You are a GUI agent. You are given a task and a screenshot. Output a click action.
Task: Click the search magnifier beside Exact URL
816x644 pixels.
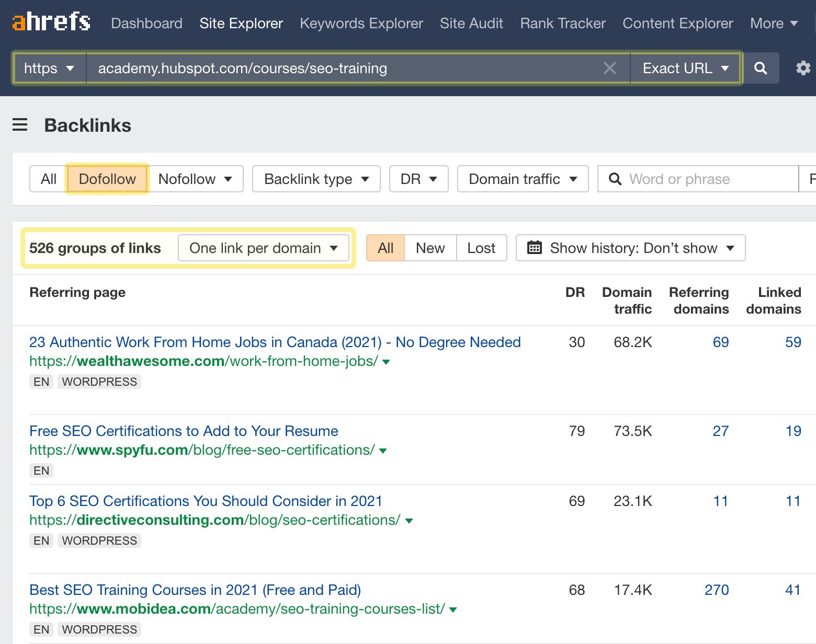(x=761, y=68)
